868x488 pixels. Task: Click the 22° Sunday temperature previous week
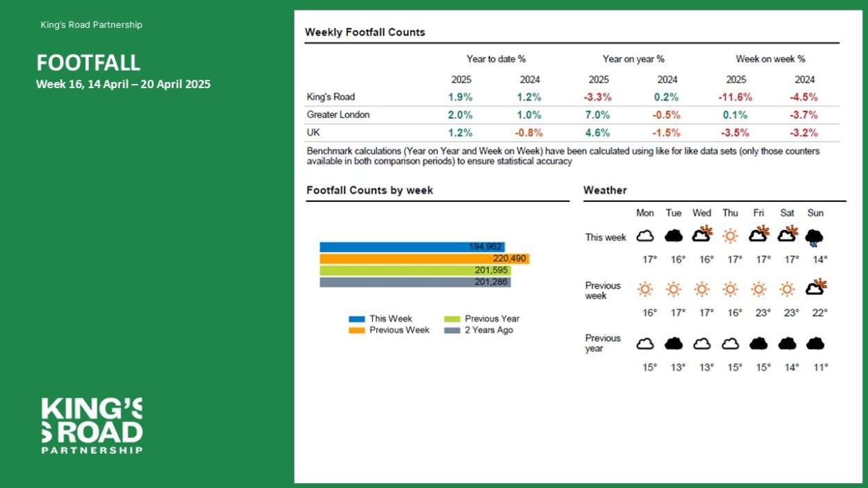[820, 312]
